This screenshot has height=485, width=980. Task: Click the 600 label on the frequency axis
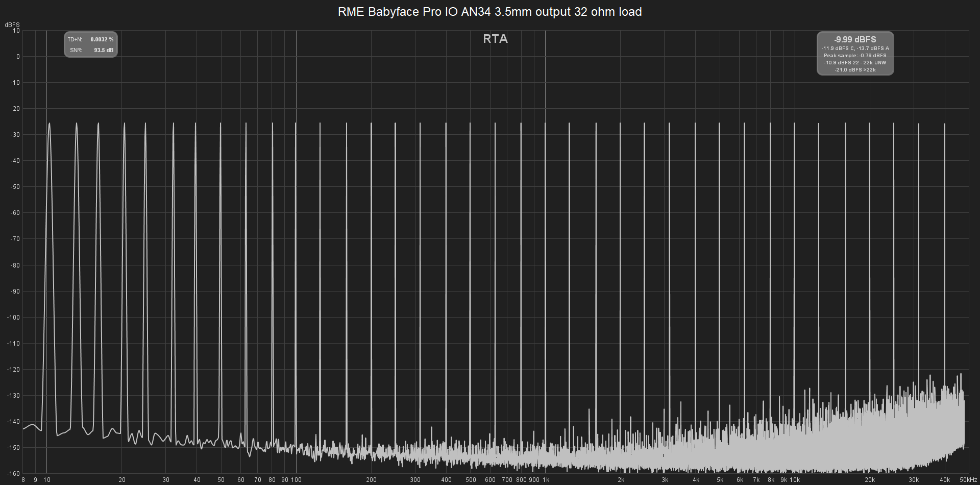[x=490, y=480]
